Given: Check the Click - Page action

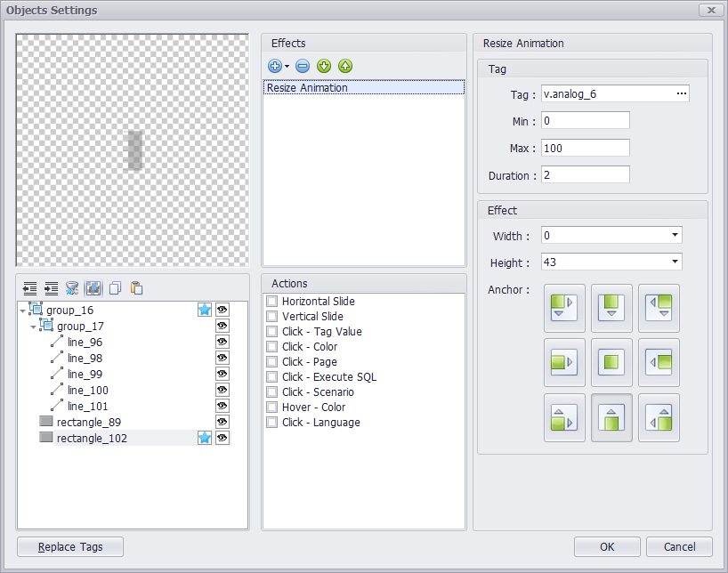Looking at the screenshot, I should [272, 362].
